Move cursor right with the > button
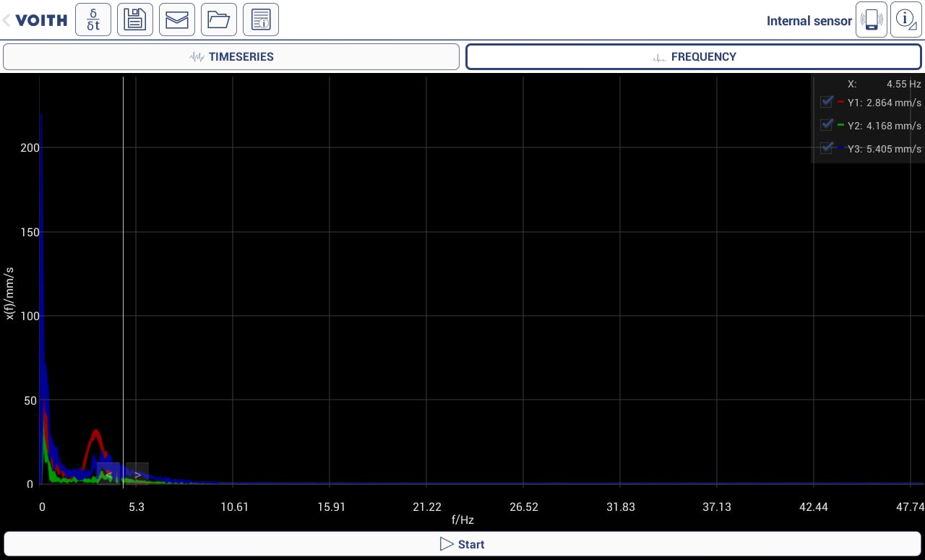The height and width of the screenshot is (560, 925). click(x=137, y=474)
